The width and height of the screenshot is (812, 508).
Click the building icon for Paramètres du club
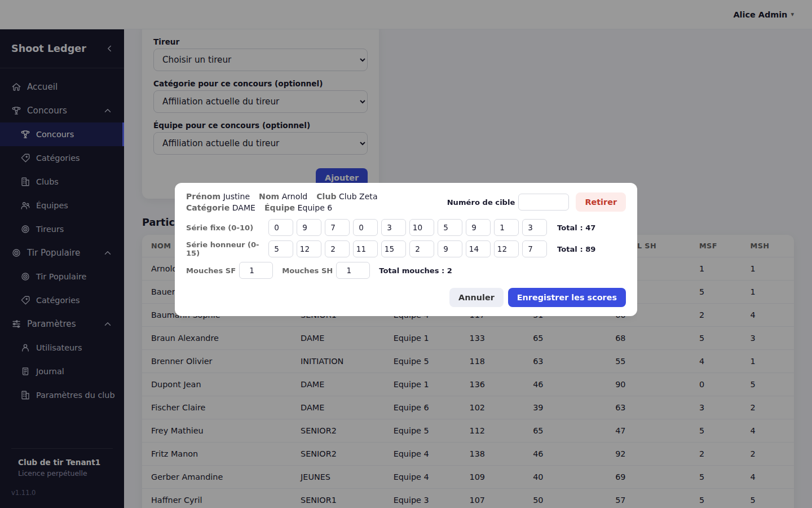(x=25, y=395)
